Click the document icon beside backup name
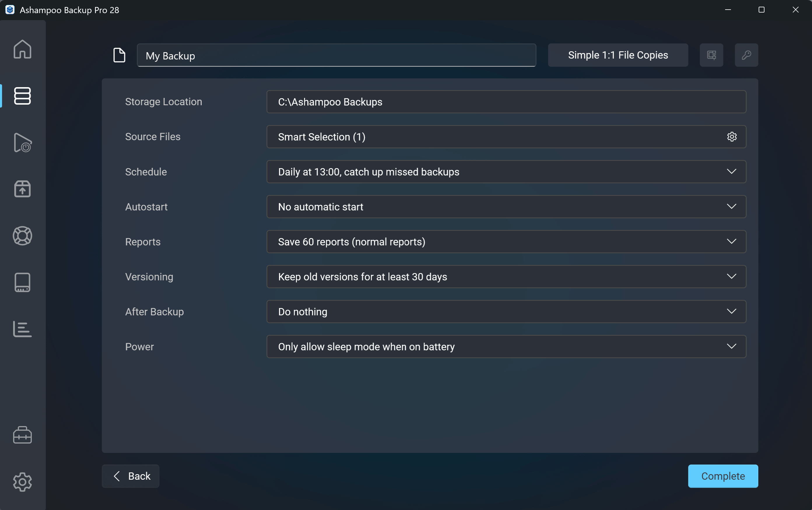Image resolution: width=812 pixels, height=510 pixels. click(119, 55)
